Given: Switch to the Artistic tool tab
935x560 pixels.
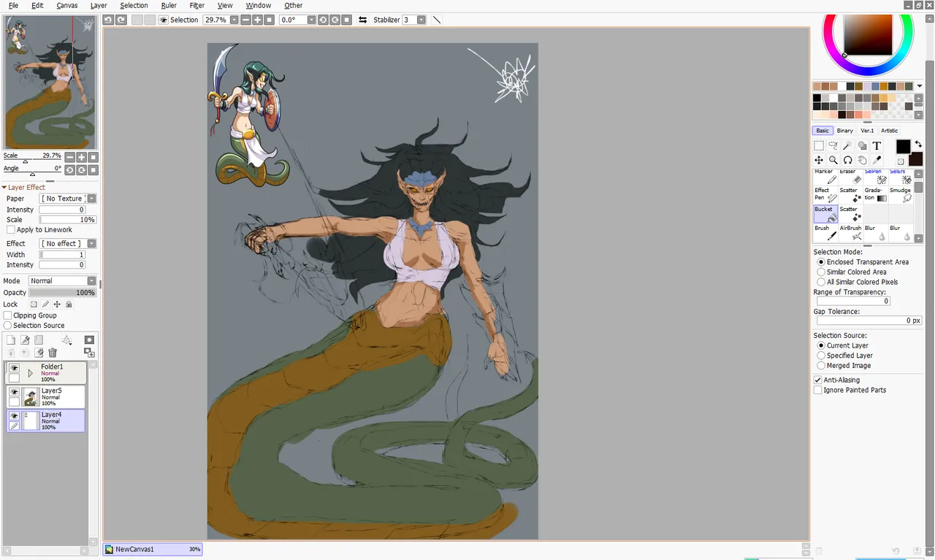Looking at the screenshot, I should coord(889,131).
